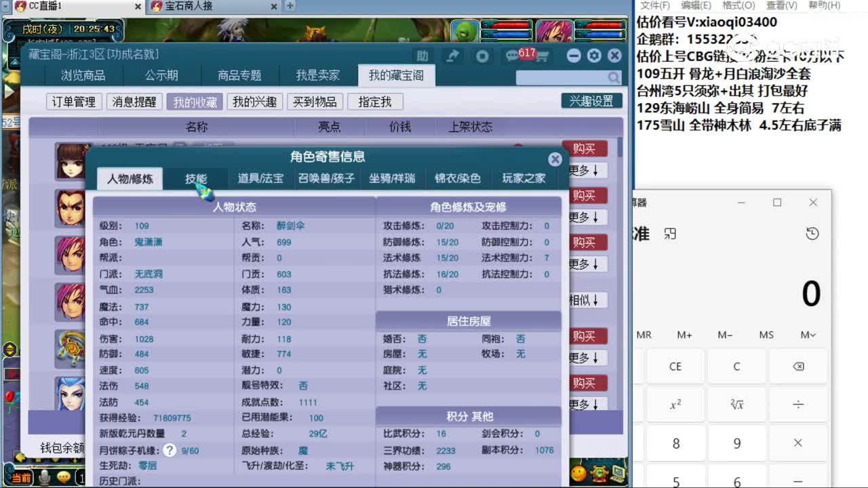This screenshot has width=868, height=488.
Task: Select the square root key on the calculator
Action: click(x=736, y=404)
